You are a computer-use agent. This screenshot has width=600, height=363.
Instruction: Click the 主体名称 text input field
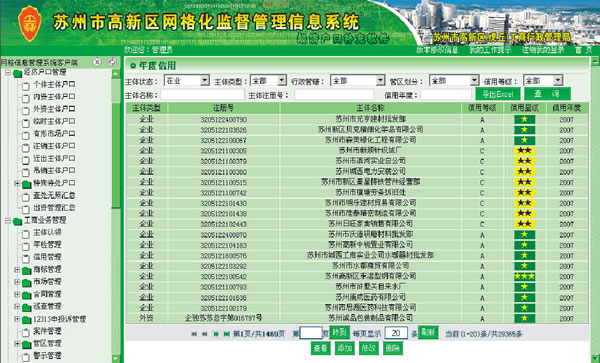coord(202,95)
